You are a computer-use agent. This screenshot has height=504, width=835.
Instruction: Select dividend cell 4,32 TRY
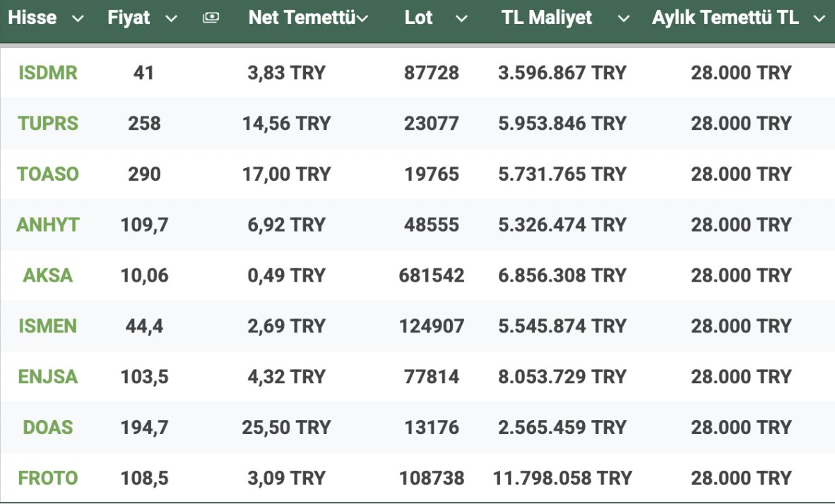coord(287,376)
